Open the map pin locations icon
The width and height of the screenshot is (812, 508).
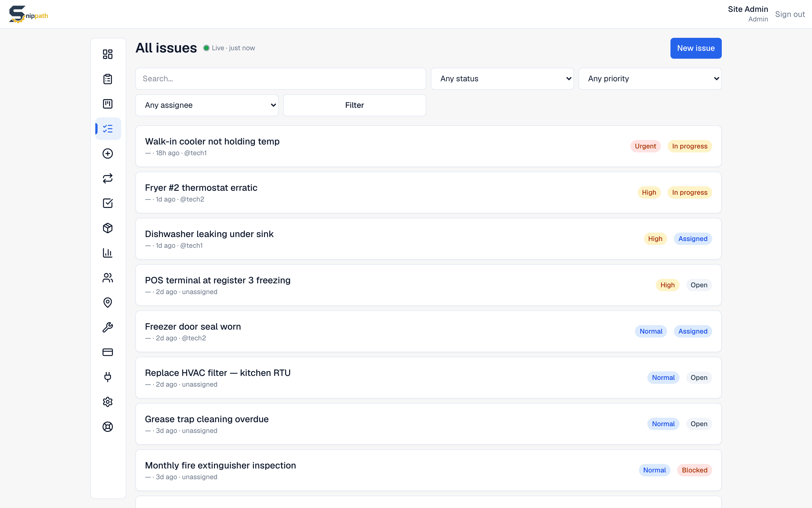coord(108,303)
